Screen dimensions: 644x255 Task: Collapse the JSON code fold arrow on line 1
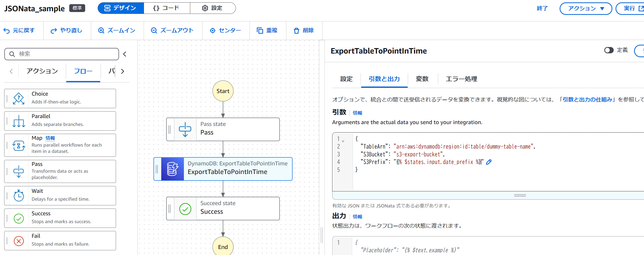pos(343,141)
